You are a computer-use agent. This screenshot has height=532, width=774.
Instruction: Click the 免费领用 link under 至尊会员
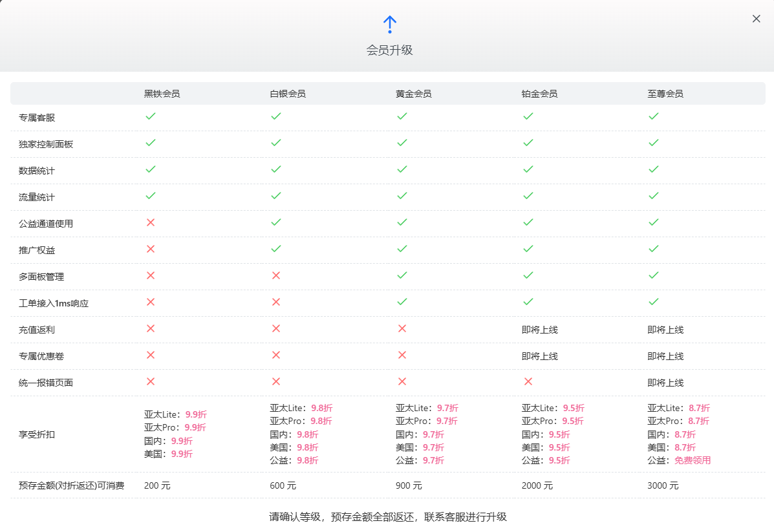click(x=693, y=461)
